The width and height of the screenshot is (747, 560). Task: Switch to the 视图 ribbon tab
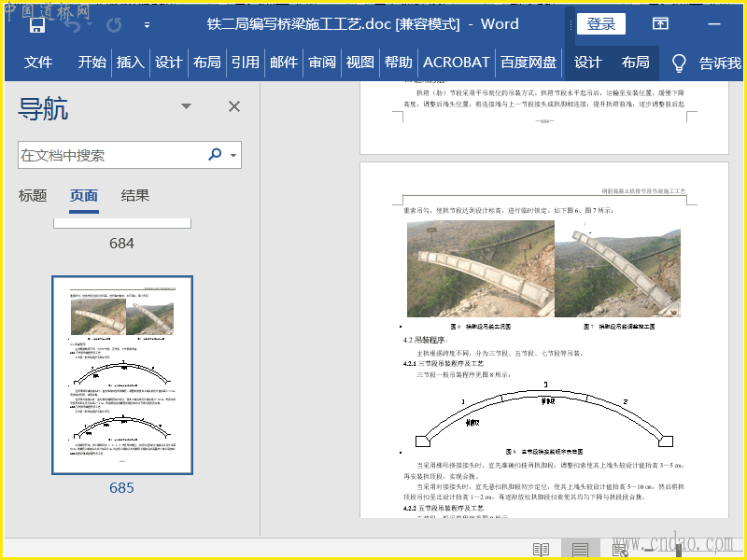pos(360,63)
